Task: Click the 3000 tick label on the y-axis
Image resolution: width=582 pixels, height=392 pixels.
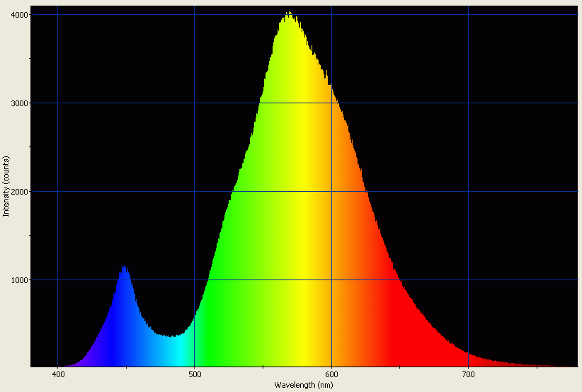Action: (x=19, y=103)
